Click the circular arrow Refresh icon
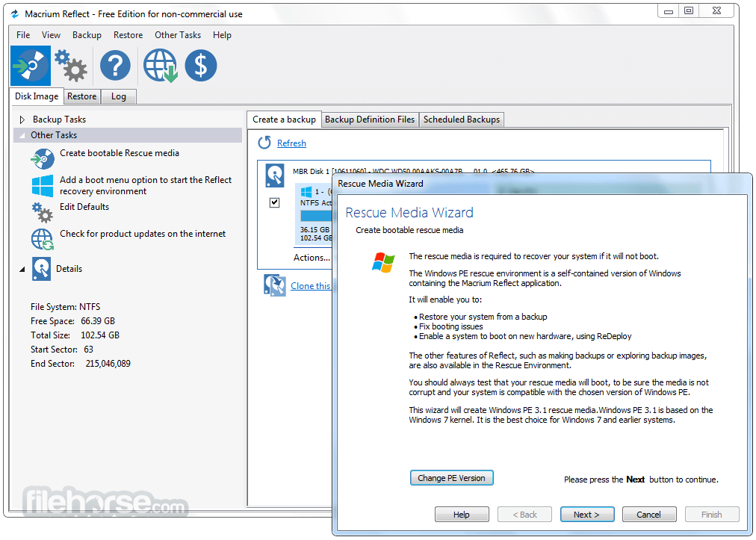 pos(264,143)
